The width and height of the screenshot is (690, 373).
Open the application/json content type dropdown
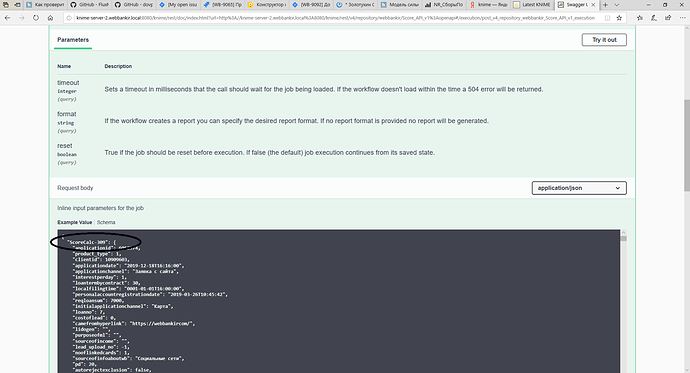pos(579,188)
